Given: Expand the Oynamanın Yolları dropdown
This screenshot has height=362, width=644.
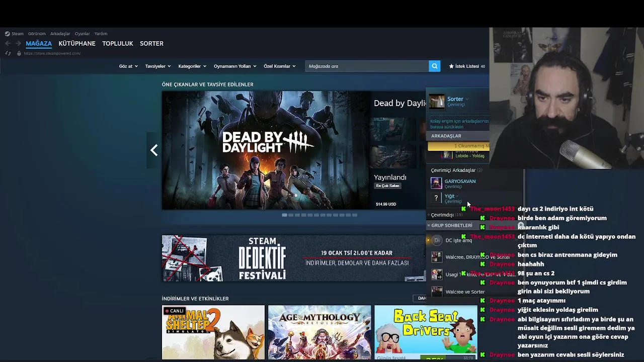Looking at the screenshot, I should [235, 66].
